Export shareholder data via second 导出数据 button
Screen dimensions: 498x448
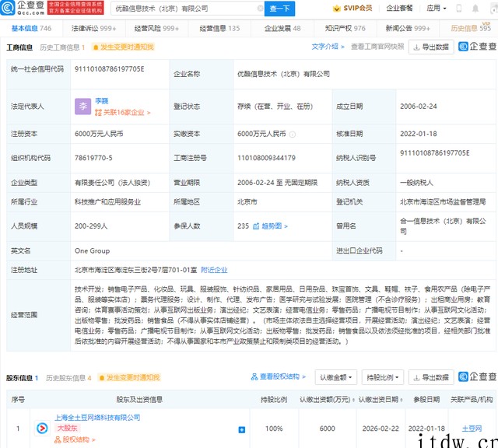(431, 377)
